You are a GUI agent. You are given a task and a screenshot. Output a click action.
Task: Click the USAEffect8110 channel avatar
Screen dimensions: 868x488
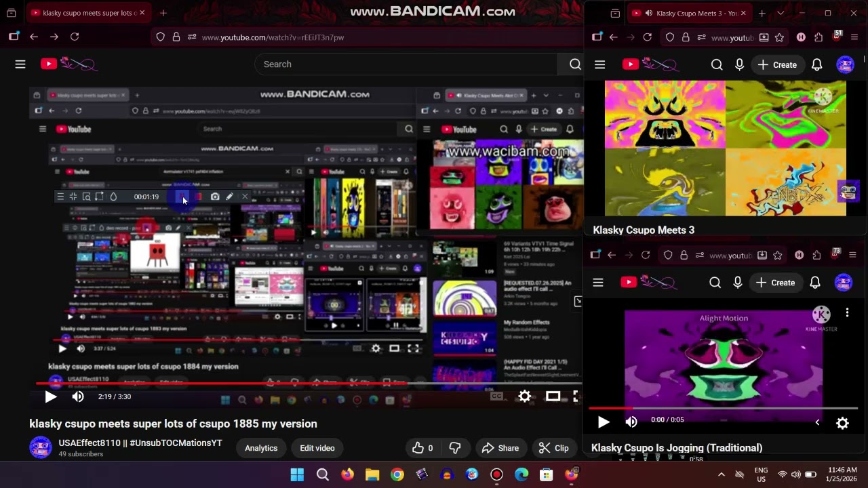click(41, 447)
